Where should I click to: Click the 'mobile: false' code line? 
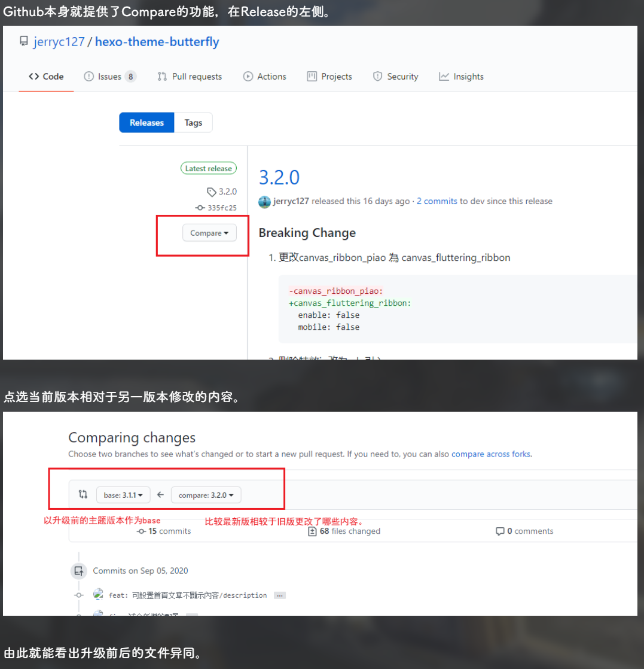328,327
